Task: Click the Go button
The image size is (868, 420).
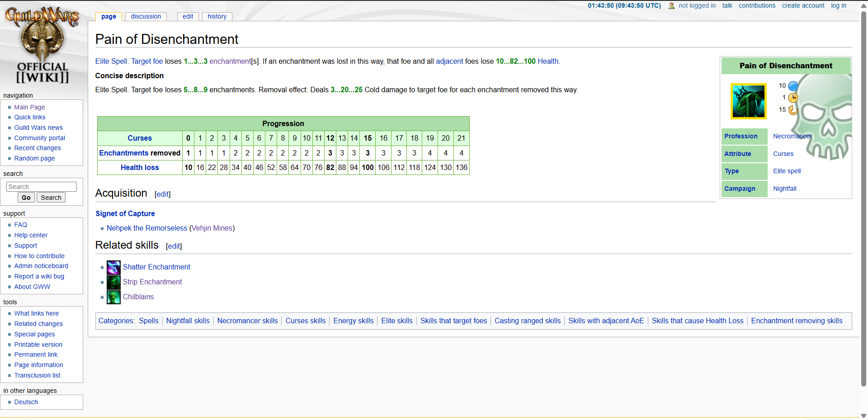Action: coord(26,198)
